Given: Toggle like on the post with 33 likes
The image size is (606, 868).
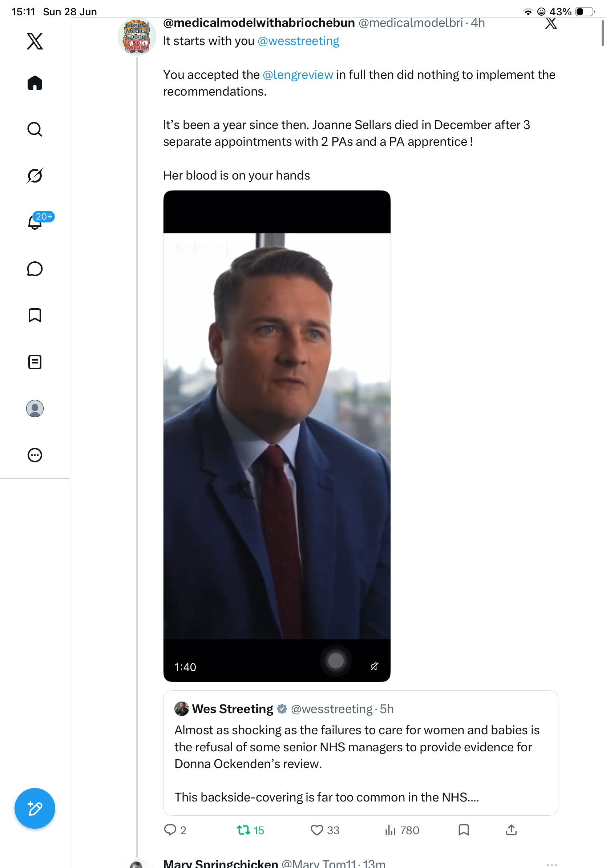Looking at the screenshot, I should (x=324, y=830).
